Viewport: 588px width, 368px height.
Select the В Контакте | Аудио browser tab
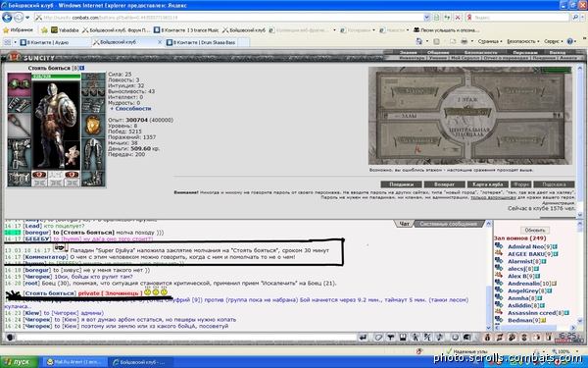[55, 42]
